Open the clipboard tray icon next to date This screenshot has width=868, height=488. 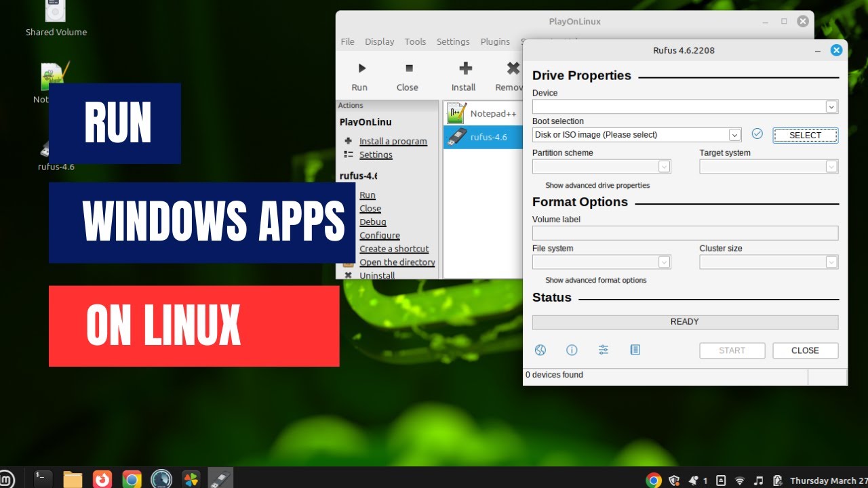[778, 481]
